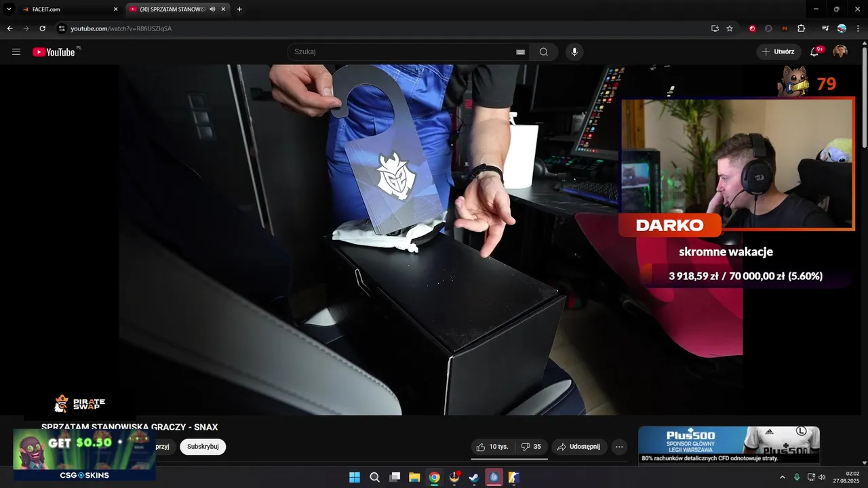Dislike the video (35)
This screenshot has height=488, width=868.
click(531, 447)
